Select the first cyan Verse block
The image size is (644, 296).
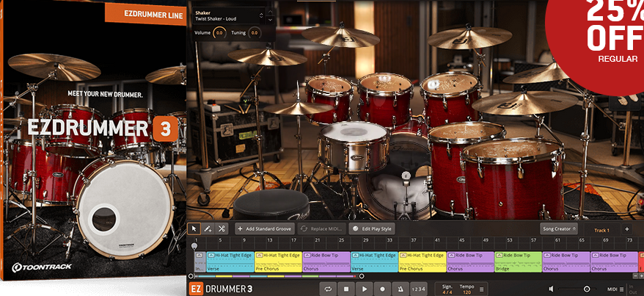pyautogui.click(x=230, y=262)
